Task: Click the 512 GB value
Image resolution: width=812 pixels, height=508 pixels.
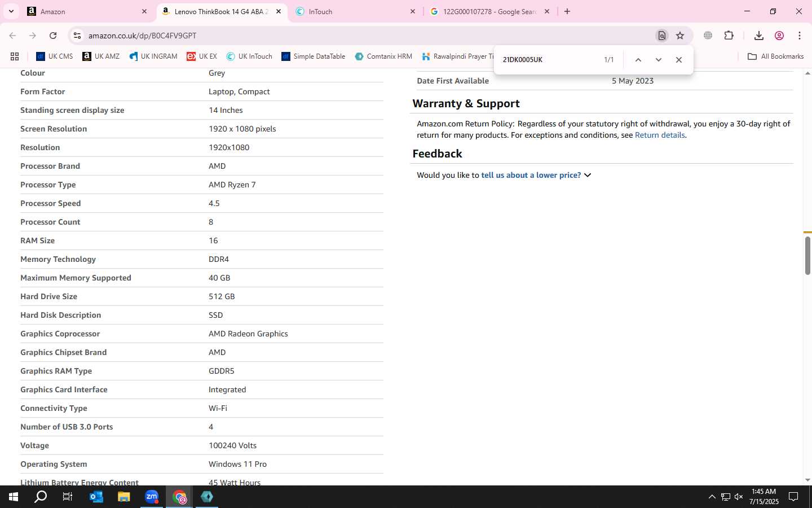Action: 222,296
